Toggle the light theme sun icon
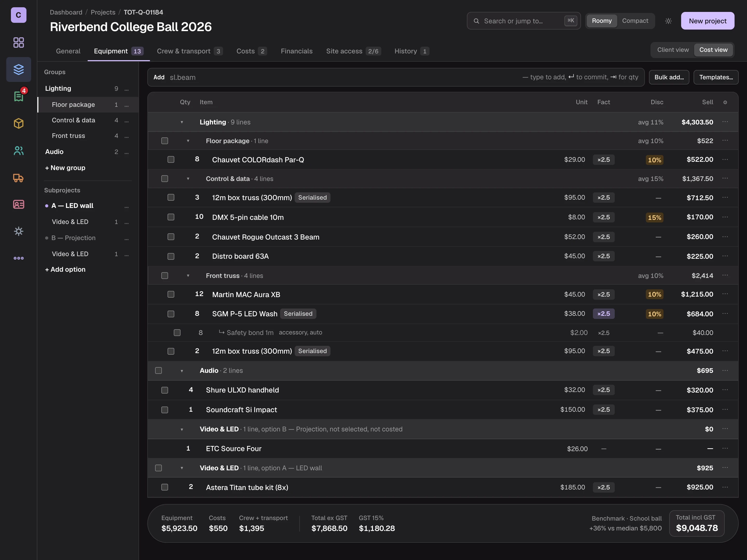The image size is (747, 560). pyautogui.click(x=668, y=21)
